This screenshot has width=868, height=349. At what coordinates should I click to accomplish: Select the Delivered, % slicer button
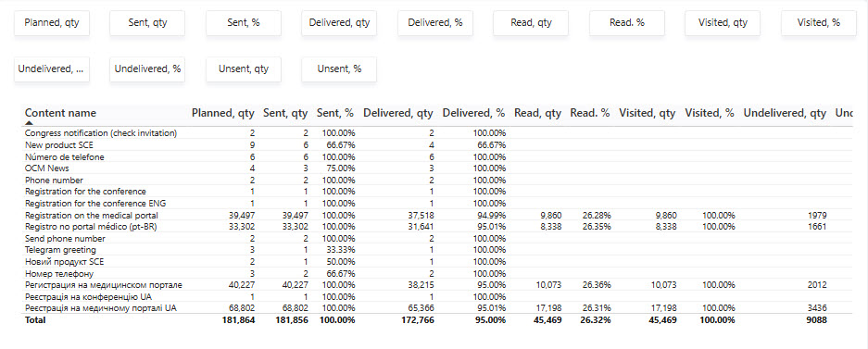[435, 22]
